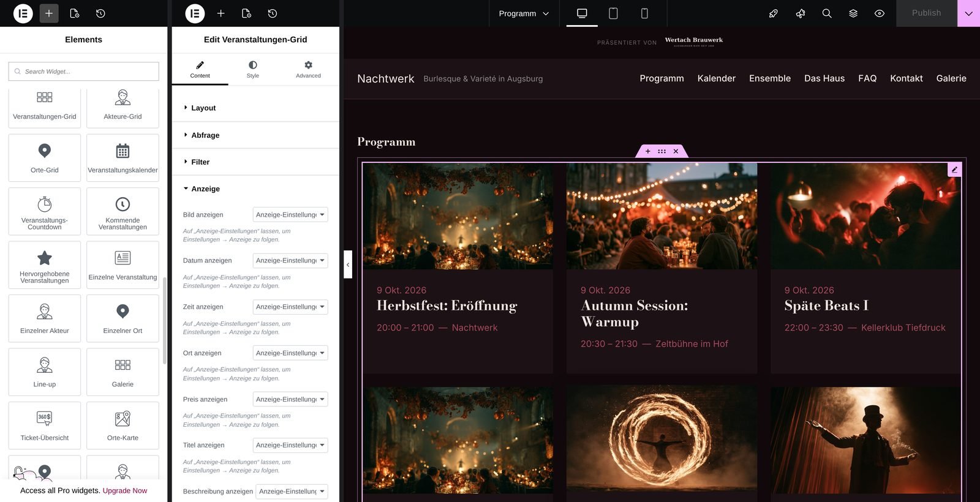Open the search finder in top bar
The width and height of the screenshot is (980, 502).
point(827,13)
